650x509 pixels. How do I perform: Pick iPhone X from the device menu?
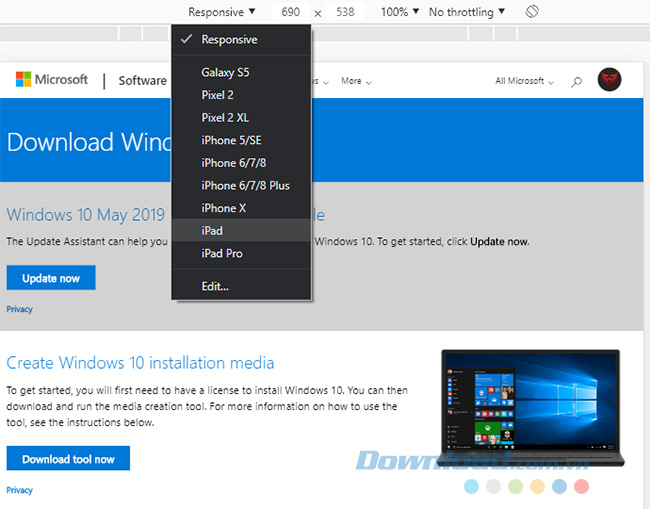coord(241,208)
